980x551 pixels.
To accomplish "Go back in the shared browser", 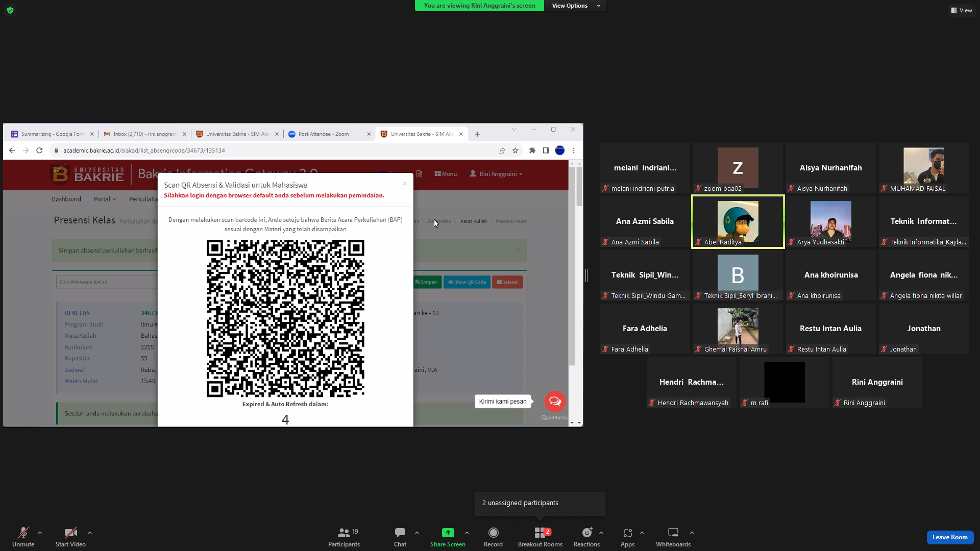I will tap(12, 151).
